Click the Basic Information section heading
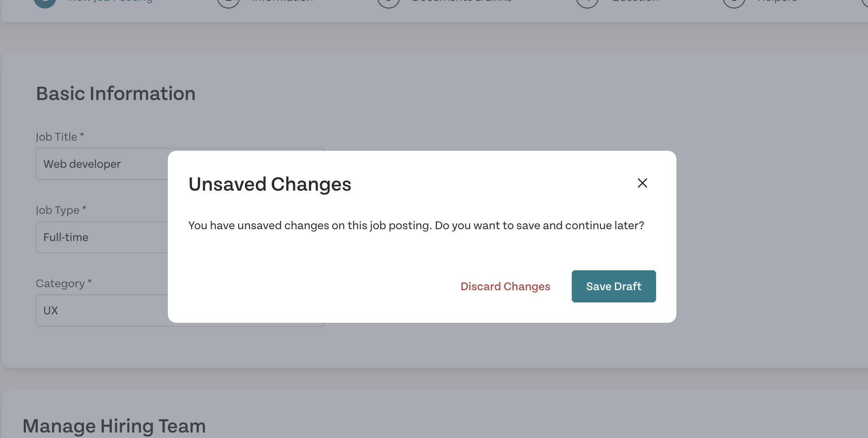The height and width of the screenshot is (438, 868). 116,94
